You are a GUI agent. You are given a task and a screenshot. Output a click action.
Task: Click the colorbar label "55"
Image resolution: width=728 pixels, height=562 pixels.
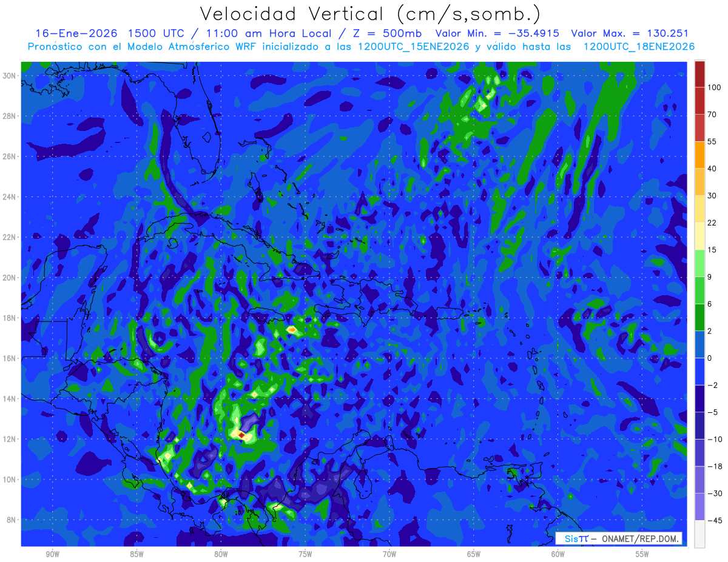tap(712, 141)
